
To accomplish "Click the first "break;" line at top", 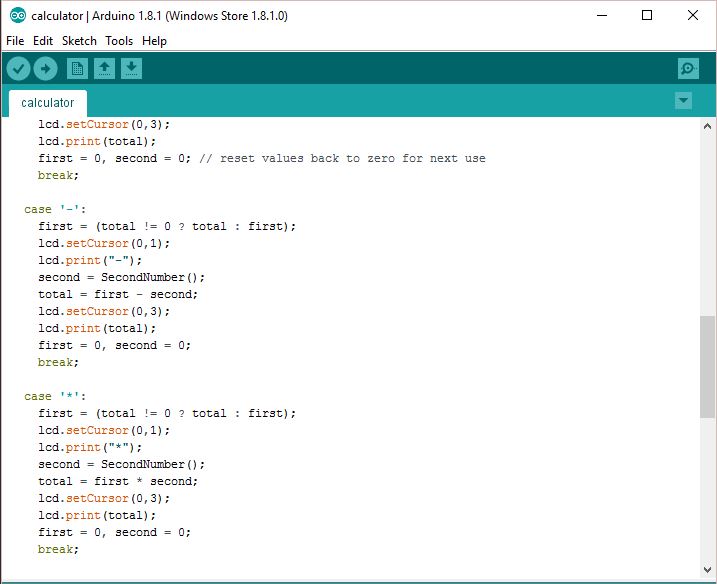I will click(58, 176).
